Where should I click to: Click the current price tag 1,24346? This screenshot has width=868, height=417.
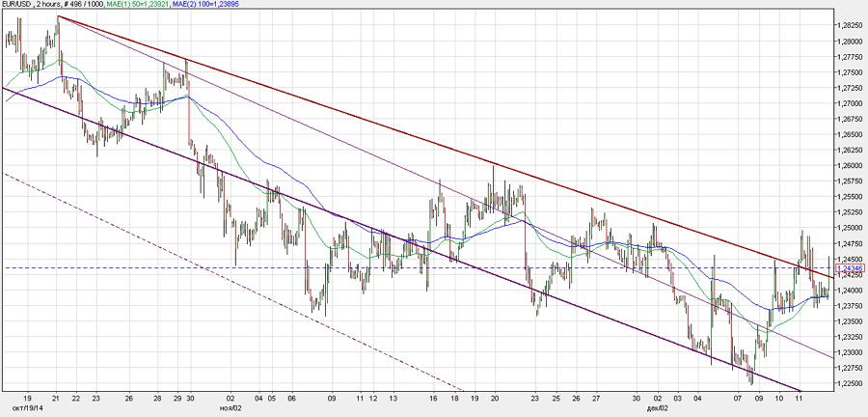[850, 268]
